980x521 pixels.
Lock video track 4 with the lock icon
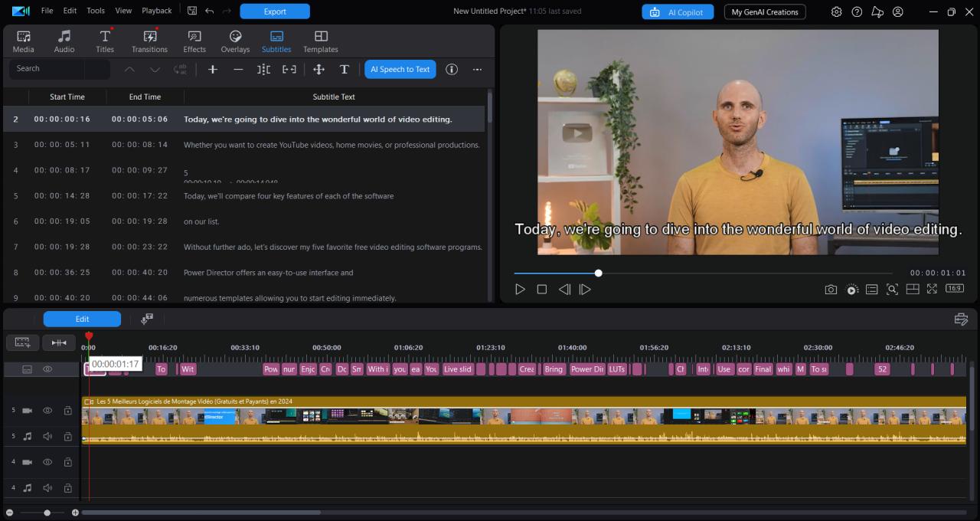67,462
